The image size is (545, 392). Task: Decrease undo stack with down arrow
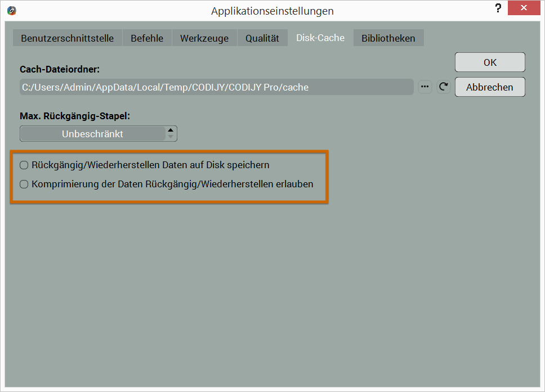(171, 137)
